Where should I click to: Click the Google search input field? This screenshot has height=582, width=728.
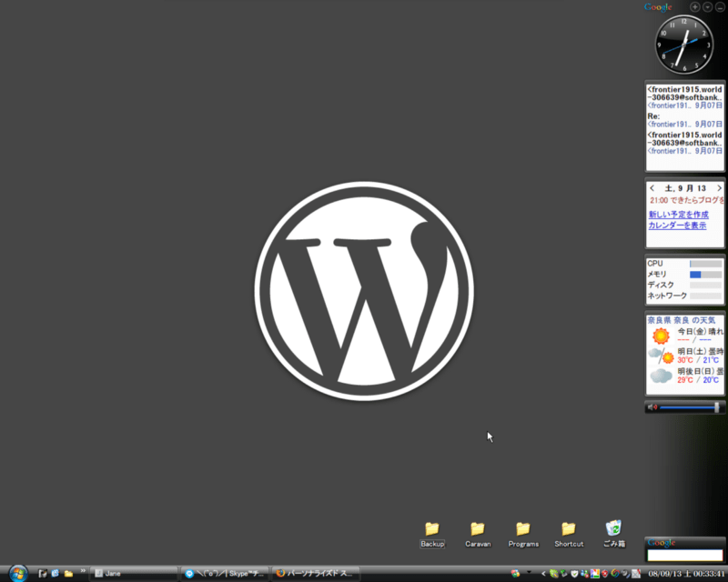pyautogui.click(x=684, y=555)
